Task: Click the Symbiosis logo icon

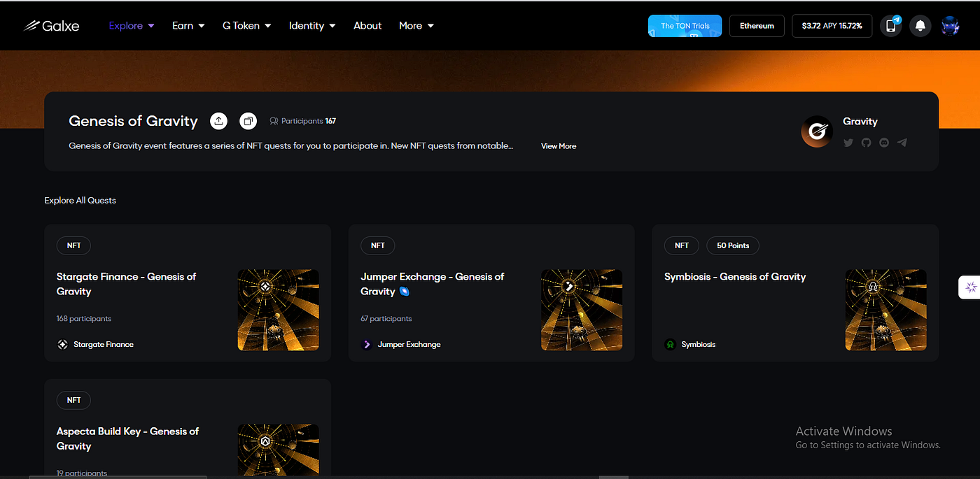Action: point(670,344)
